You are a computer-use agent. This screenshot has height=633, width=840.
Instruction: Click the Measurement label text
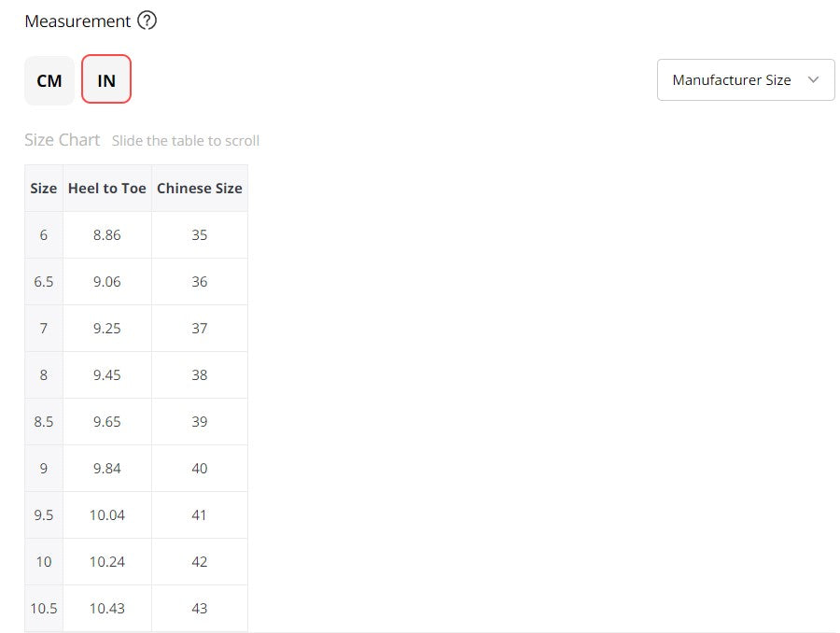[77, 21]
